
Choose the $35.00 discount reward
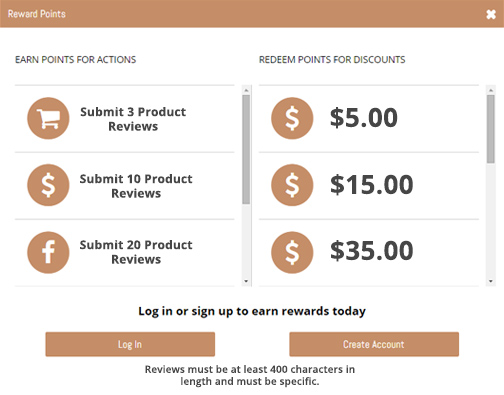click(369, 253)
